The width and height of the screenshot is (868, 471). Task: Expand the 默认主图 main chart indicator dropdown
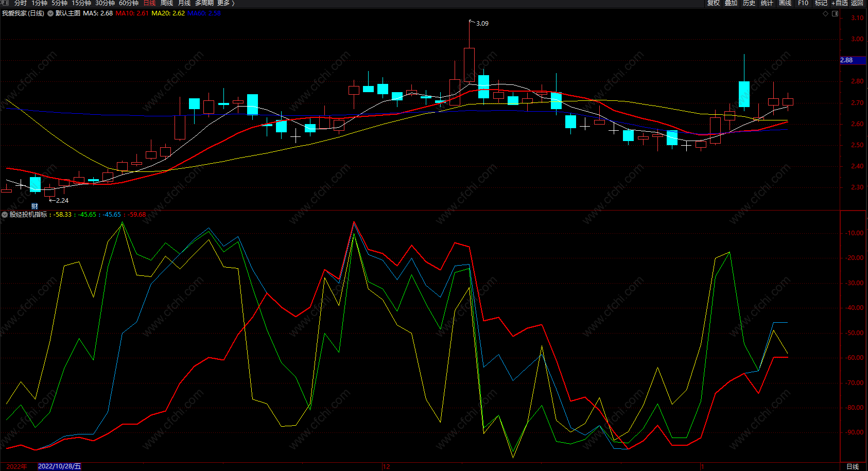(50, 13)
